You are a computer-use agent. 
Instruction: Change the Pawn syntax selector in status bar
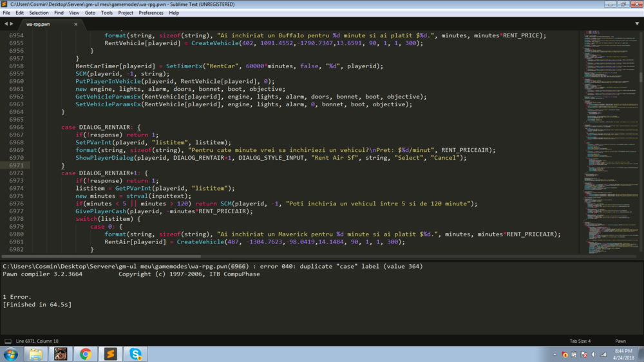click(620, 341)
